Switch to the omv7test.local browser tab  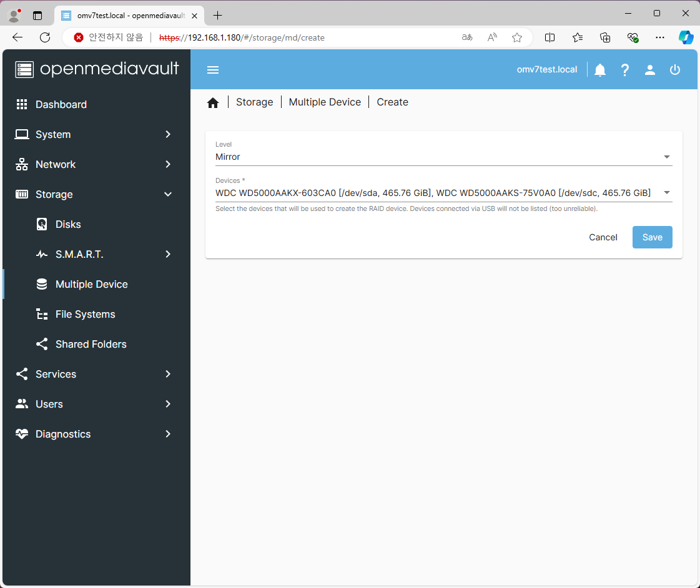129,16
